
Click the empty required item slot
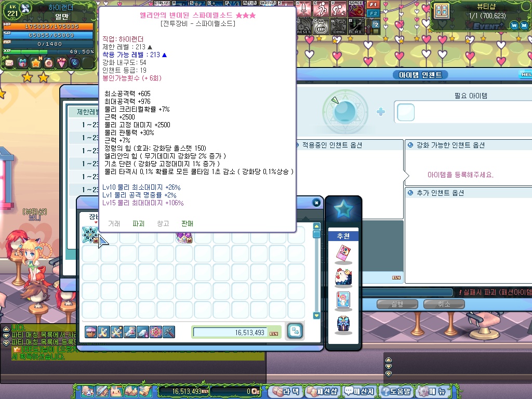coord(406,112)
